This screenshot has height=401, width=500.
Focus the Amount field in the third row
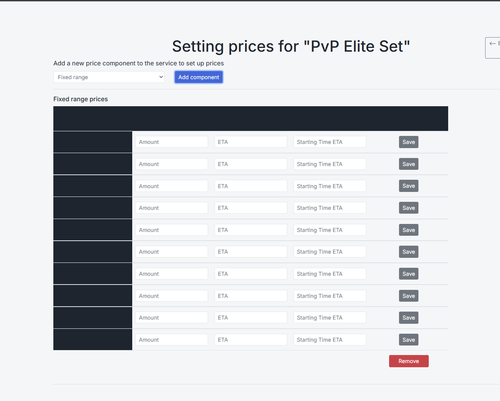[x=172, y=186]
